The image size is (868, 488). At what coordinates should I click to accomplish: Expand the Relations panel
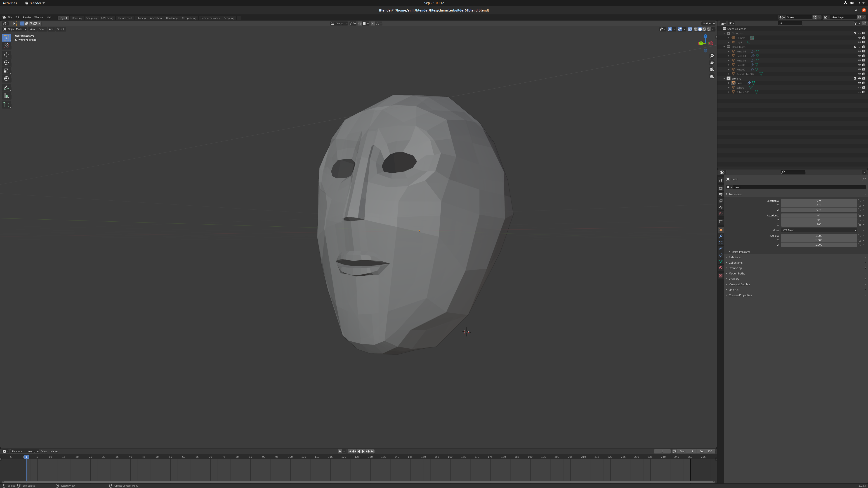pos(734,257)
